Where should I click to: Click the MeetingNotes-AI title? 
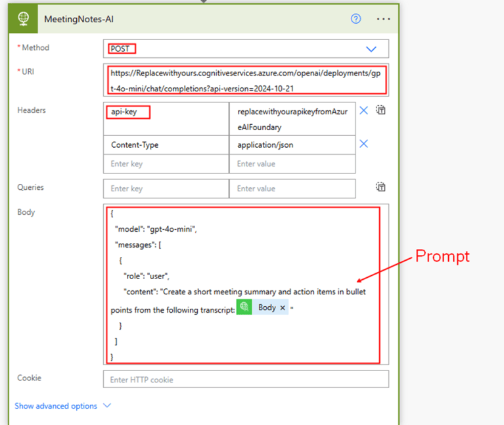tap(79, 19)
